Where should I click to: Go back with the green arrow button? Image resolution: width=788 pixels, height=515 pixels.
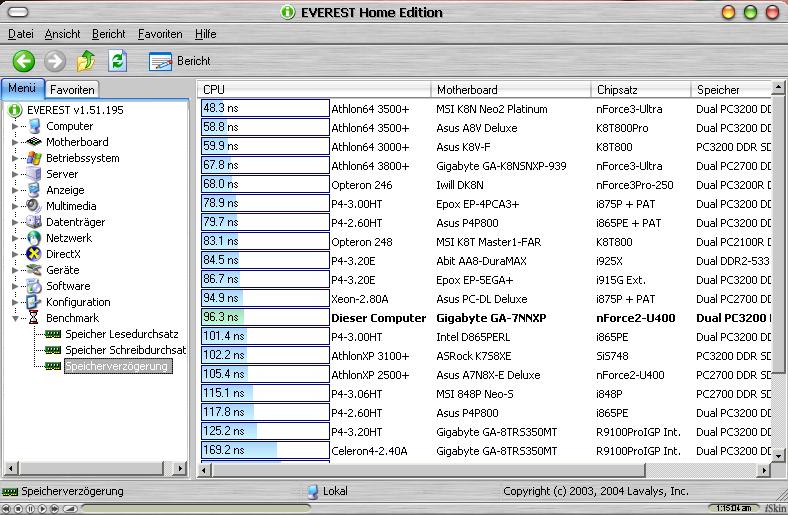point(24,61)
